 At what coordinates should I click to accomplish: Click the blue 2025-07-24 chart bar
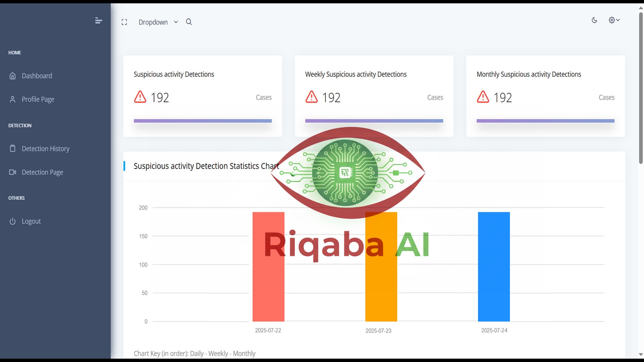[x=494, y=266]
